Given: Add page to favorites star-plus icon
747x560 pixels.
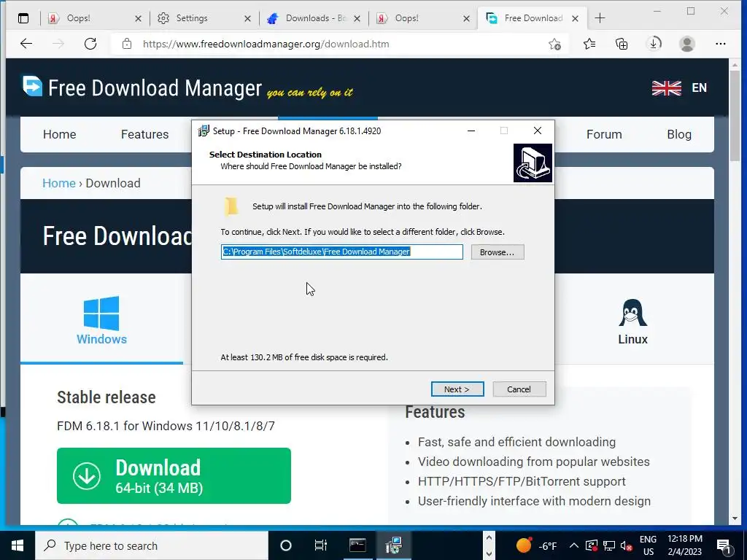Looking at the screenshot, I should click(x=554, y=44).
